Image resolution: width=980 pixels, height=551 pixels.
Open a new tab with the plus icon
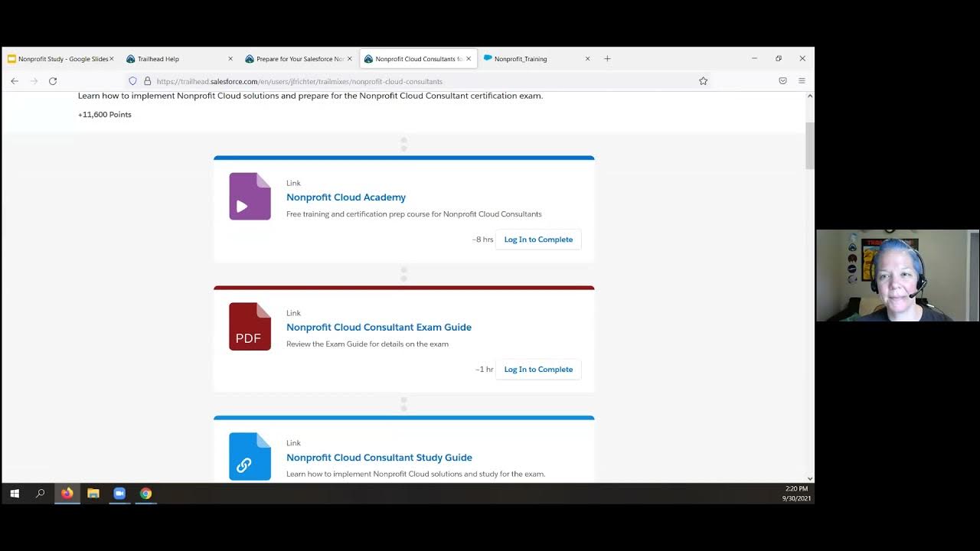point(607,59)
